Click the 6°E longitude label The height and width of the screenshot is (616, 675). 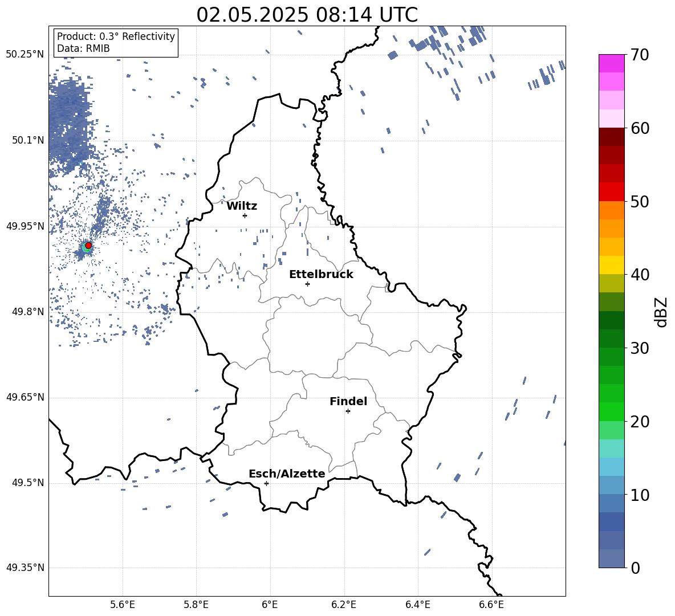tap(270, 605)
